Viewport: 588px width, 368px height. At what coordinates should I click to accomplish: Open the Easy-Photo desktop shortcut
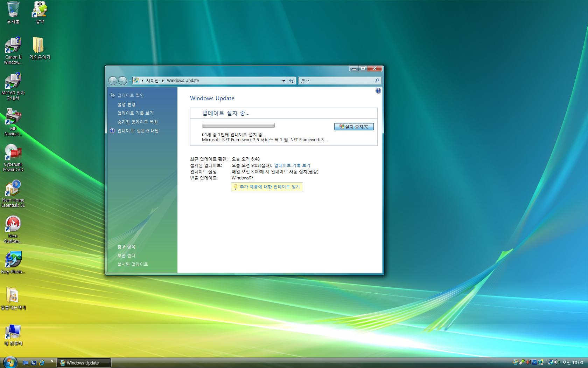13,263
